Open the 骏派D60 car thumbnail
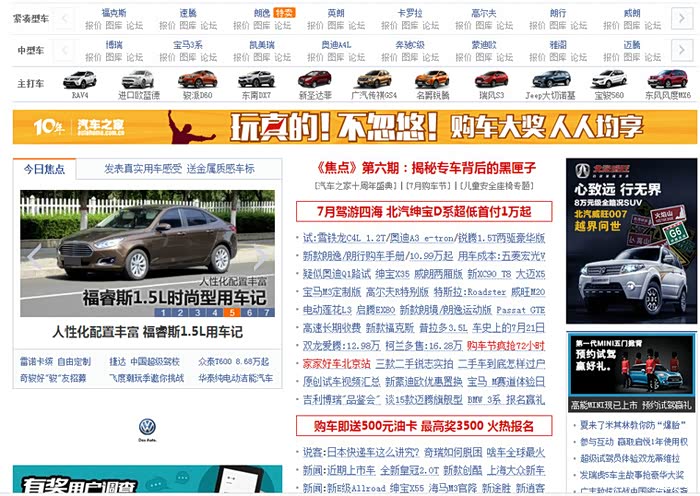700x496 pixels. click(x=197, y=79)
